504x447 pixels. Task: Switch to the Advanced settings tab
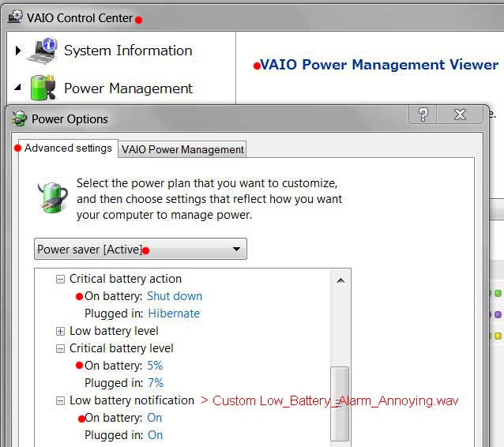click(68, 148)
